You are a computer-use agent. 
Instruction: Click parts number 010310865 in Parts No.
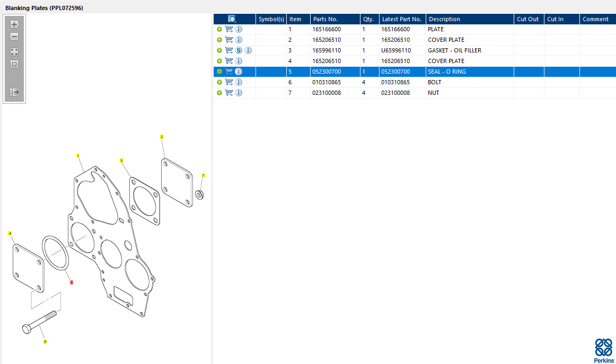[327, 82]
